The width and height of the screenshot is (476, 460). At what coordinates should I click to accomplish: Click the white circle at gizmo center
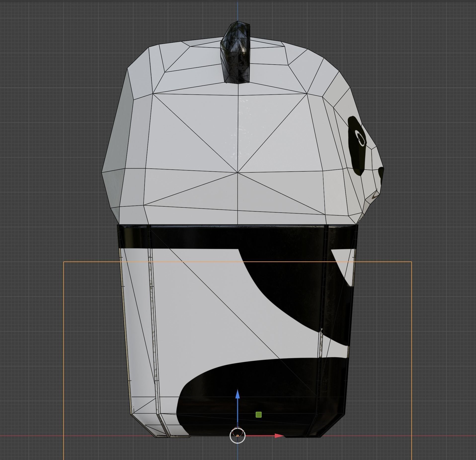click(x=238, y=436)
